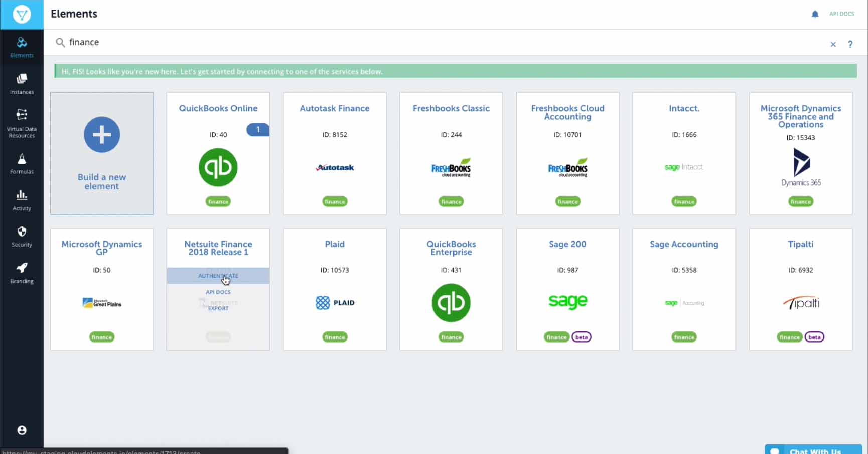The image size is (868, 454).
Task: Click the finance tag on Autotask Finance
Action: [335, 201]
